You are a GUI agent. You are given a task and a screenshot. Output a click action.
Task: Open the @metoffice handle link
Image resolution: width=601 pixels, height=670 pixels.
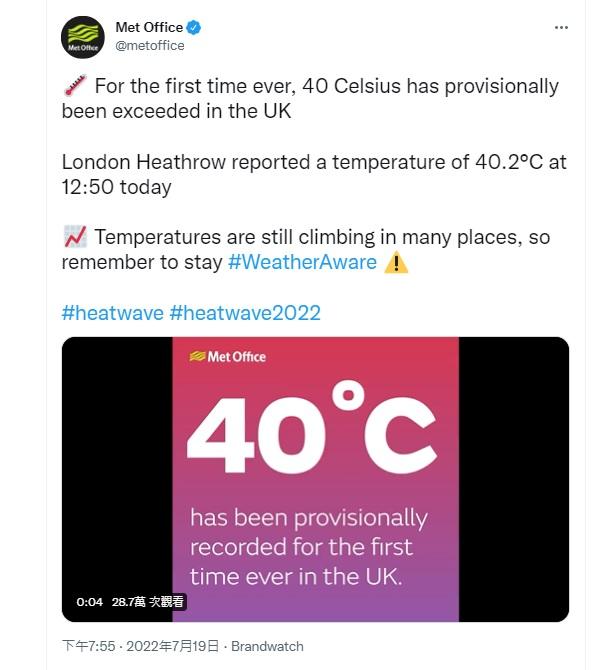150,46
